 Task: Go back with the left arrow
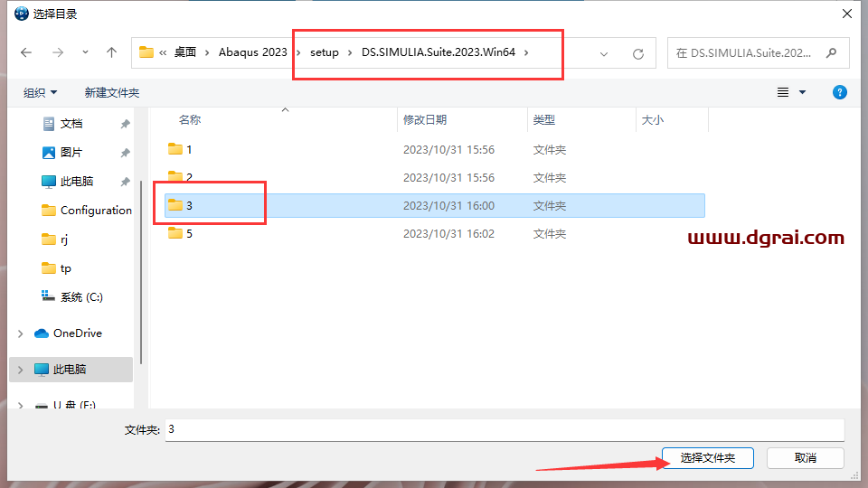[26, 52]
